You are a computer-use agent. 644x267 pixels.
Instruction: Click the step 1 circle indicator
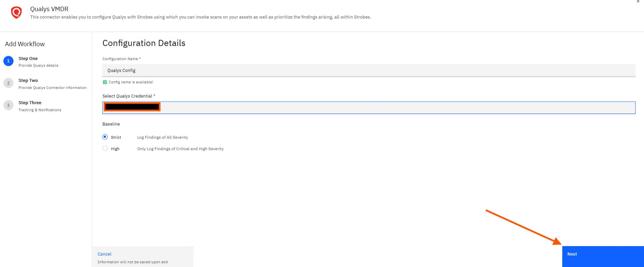tap(8, 61)
